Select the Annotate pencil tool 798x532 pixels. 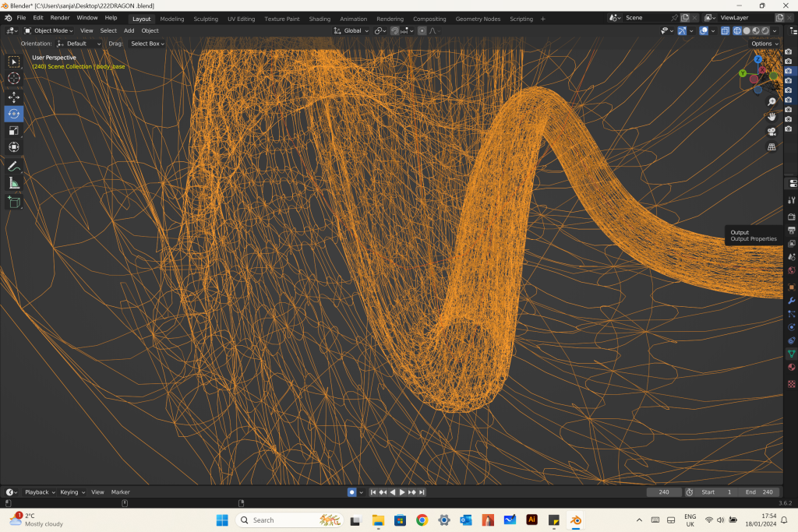pos(14,167)
